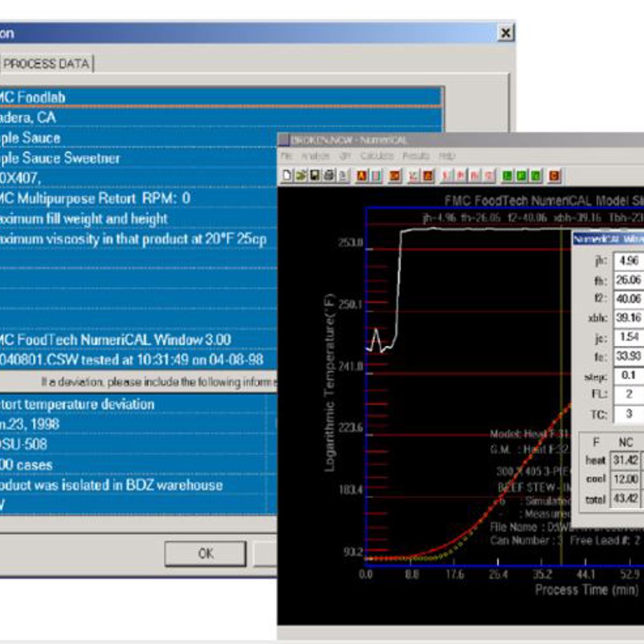Screen dimensions: 644x644
Task: Open the Help menu
Action: click(447, 156)
